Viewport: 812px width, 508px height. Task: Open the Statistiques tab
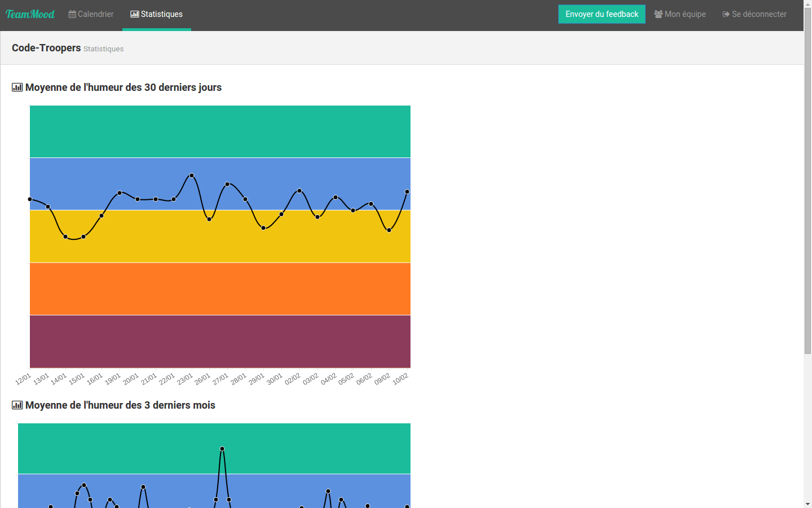click(x=156, y=14)
